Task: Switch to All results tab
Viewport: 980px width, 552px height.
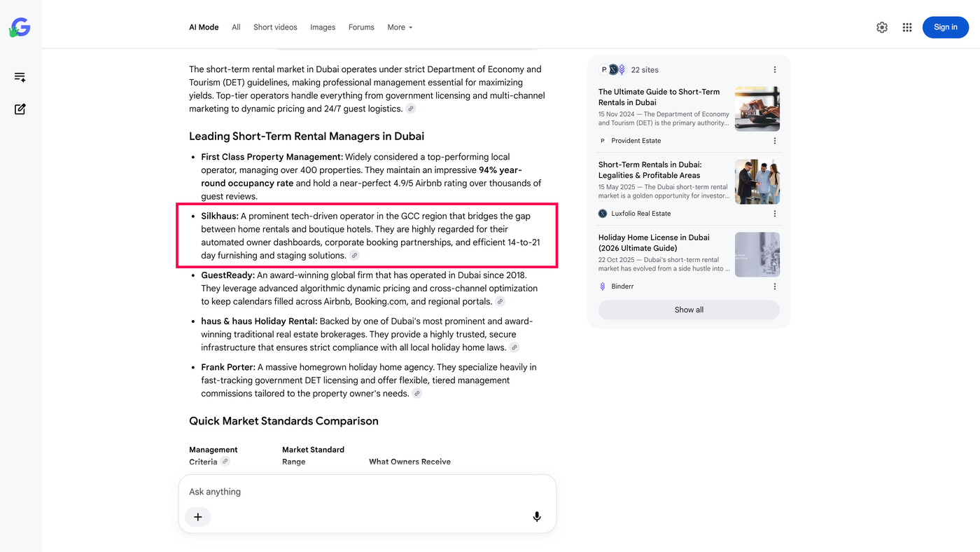Action: pyautogui.click(x=236, y=27)
